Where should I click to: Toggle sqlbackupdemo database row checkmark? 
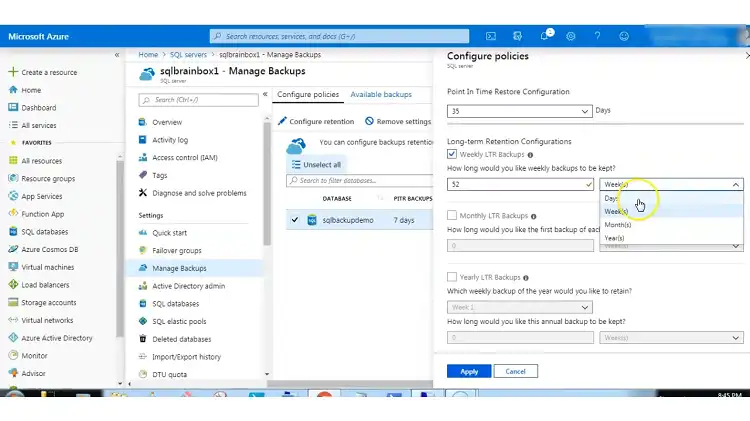pyautogui.click(x=295, y=220)
